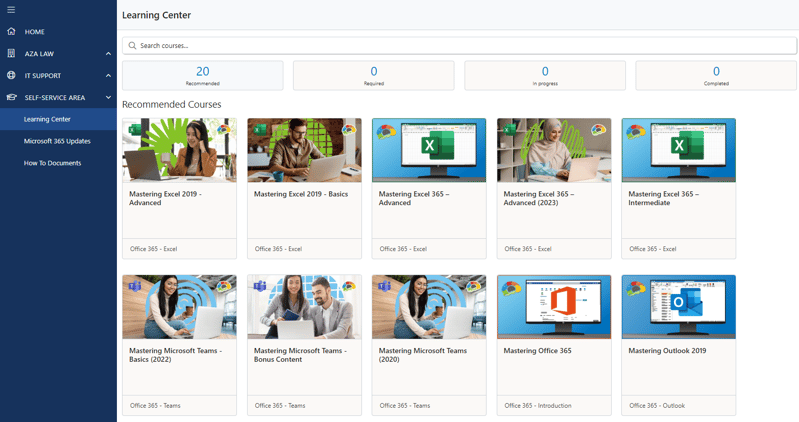Click the Self-Service Area graduation cap icon
The image size is (799, 422).
(x=11, y=97)
